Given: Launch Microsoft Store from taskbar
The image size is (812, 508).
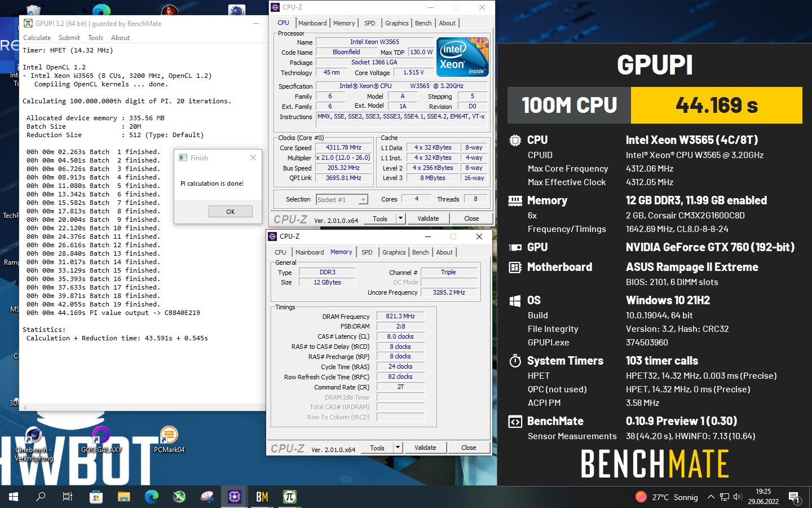Looking at the screenshot, I should [96, 497].
